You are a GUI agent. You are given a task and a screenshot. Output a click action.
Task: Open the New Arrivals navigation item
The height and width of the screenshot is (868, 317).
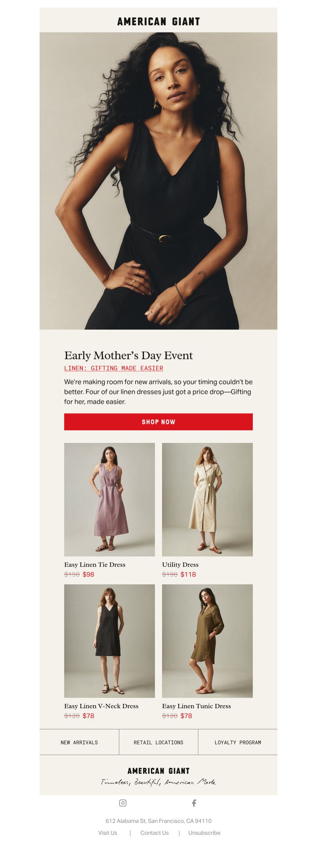coord(79,742)
